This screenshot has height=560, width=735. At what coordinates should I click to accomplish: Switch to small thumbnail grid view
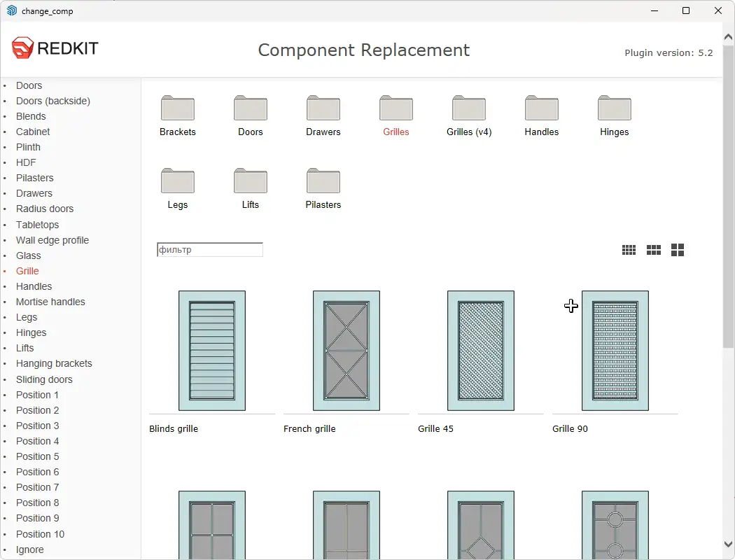(x=629, y=249)
